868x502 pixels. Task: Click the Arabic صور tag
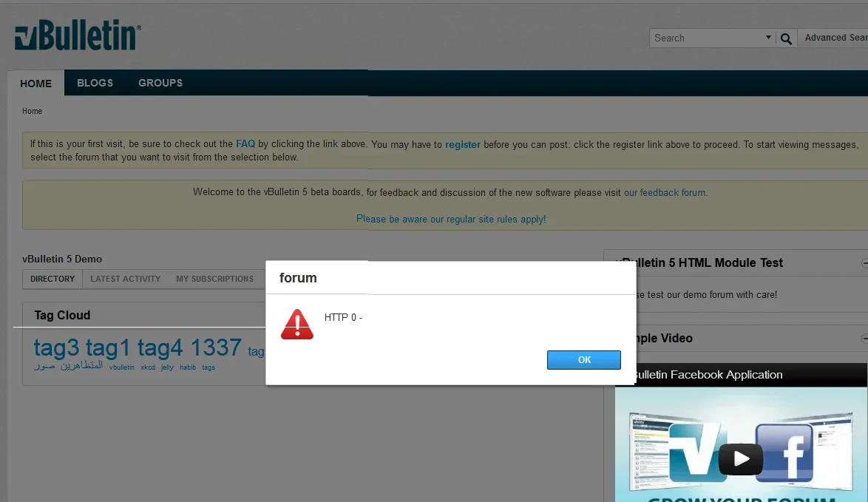point(44,366)
